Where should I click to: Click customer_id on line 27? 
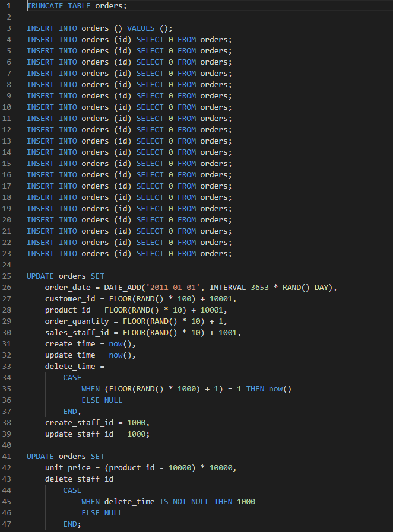[x=70, y=298]
